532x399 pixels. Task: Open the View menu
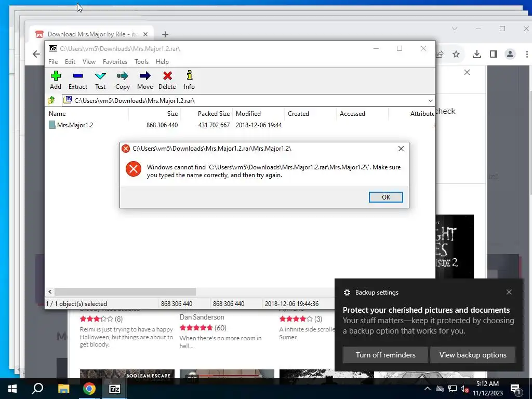coord(89,62)
